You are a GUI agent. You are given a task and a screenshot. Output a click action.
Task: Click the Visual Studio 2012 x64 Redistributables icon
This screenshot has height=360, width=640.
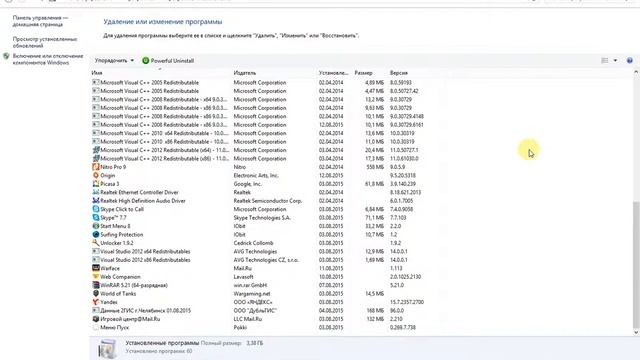[x=96, y=251]
